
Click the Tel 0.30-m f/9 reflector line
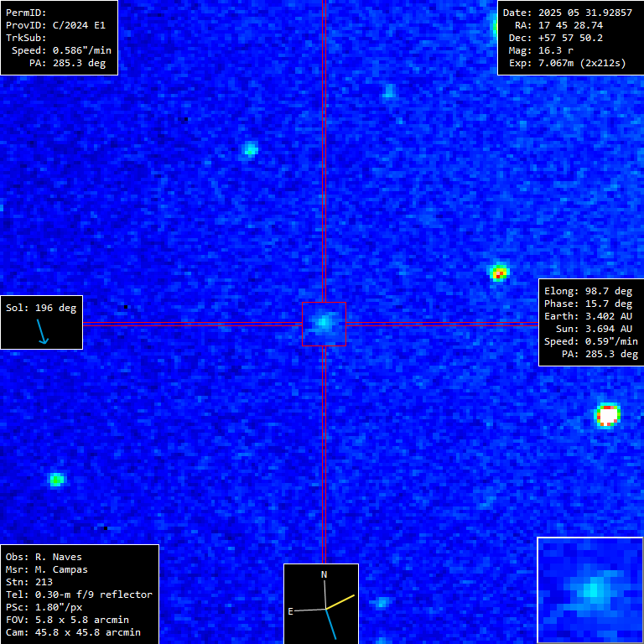(79, 595)
